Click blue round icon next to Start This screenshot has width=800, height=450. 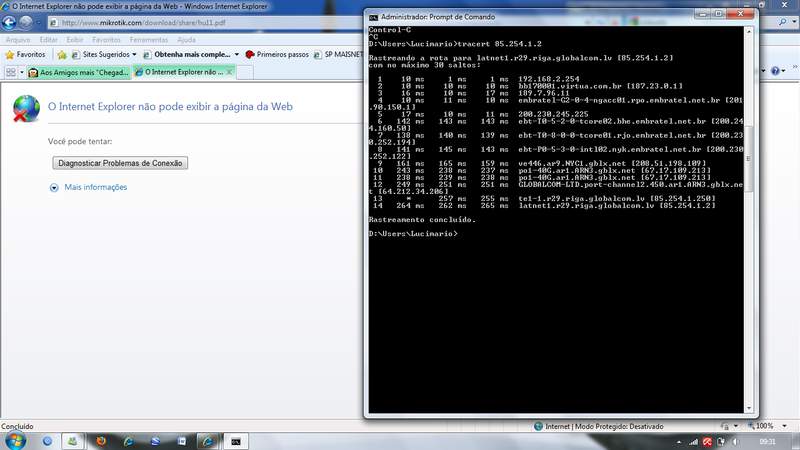click(x=47, y=441)
